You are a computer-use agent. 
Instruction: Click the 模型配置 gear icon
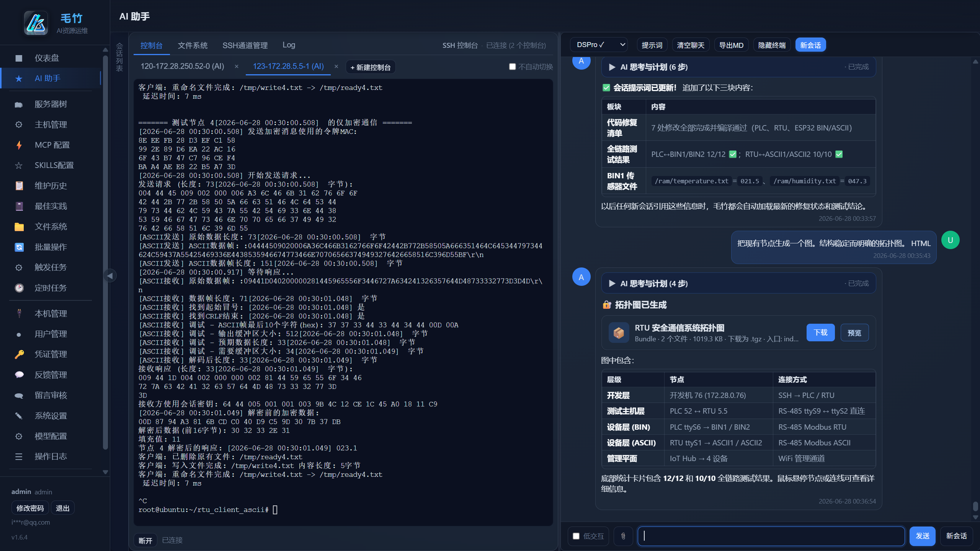tap(19, 436)
